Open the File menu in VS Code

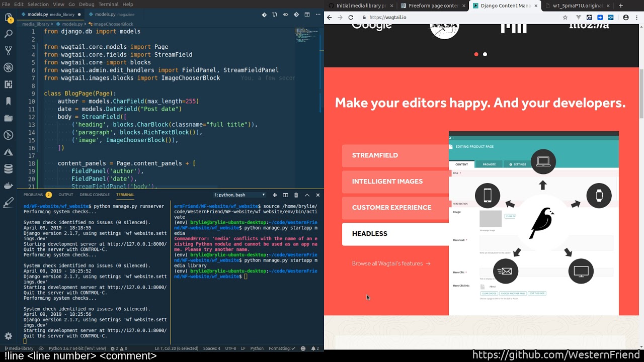6,4
